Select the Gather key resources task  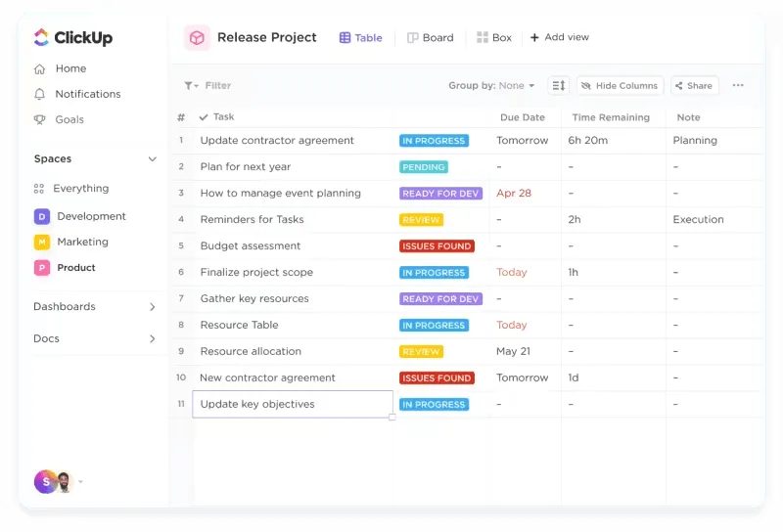[x=254, y=298]
